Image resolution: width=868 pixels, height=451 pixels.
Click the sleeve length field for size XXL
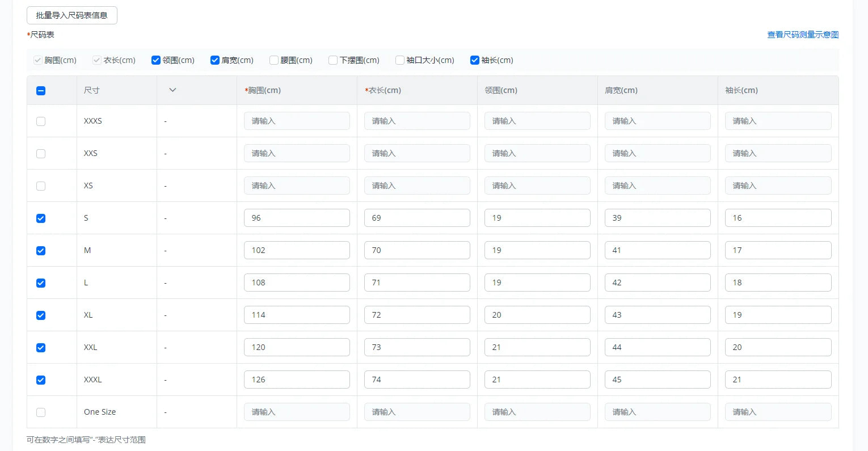pos(778,347)
